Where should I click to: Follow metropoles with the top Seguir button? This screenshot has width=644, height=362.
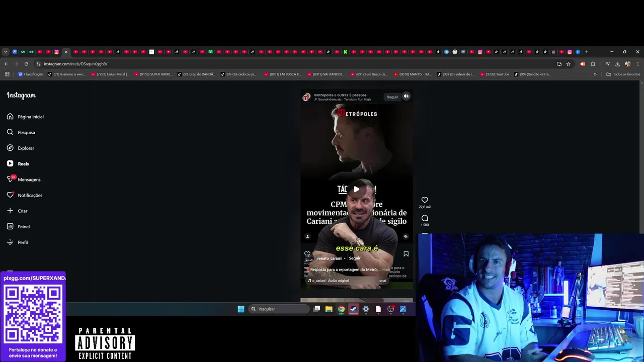tap(392, 97)
